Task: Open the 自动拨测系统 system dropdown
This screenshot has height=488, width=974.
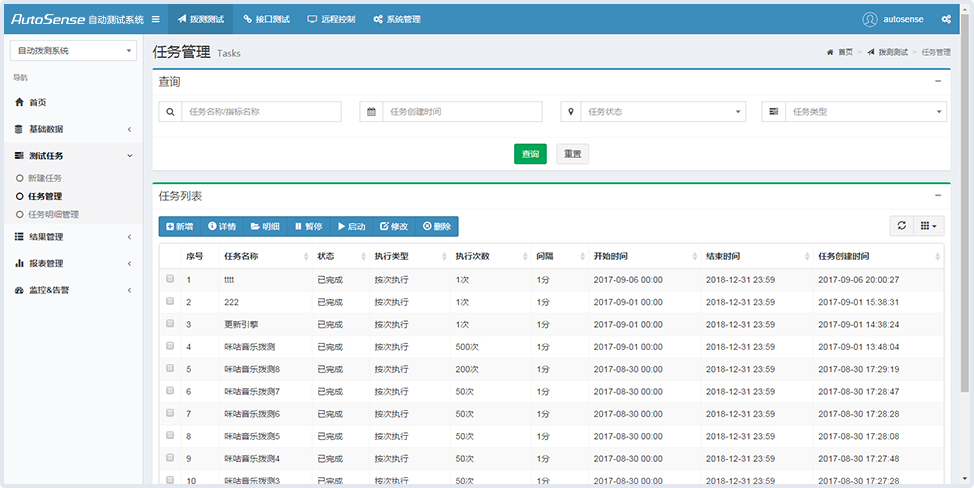Action: coord(73,51)
